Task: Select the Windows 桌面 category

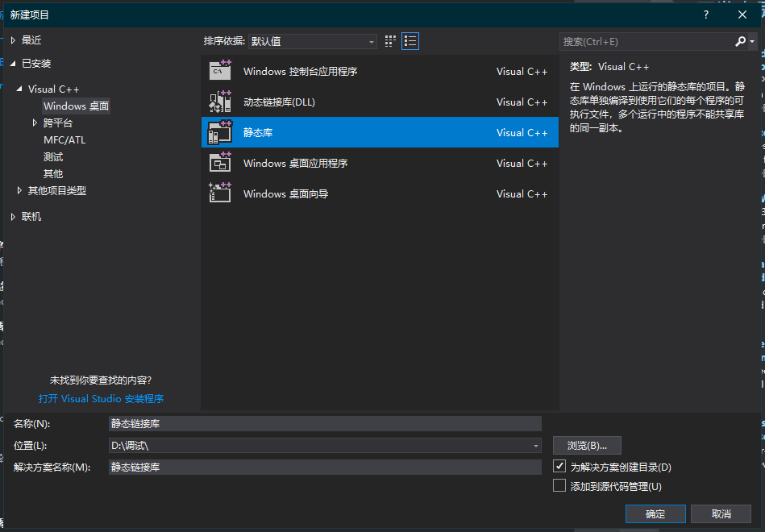Action: tap(76, 106)
